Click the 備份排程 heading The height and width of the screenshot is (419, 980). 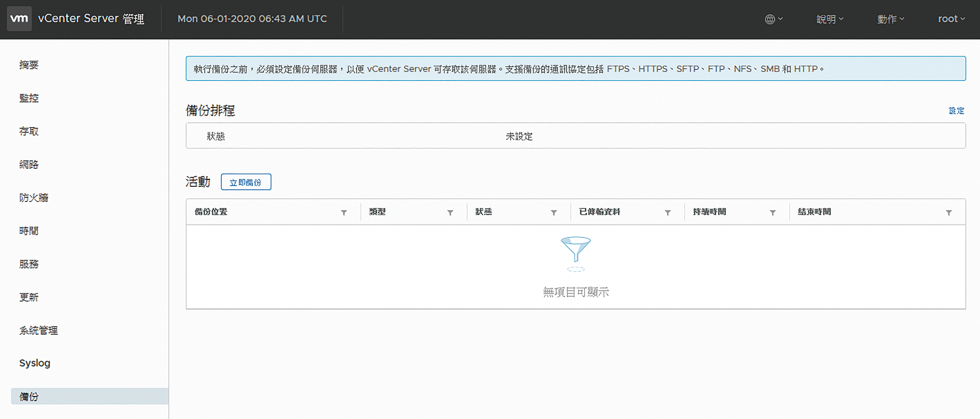pos(210,110)
